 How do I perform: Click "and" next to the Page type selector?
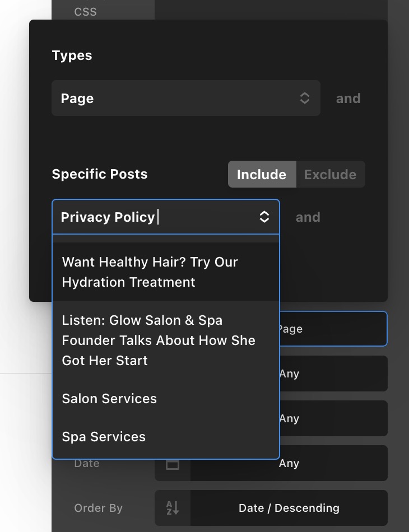(348, 99)
